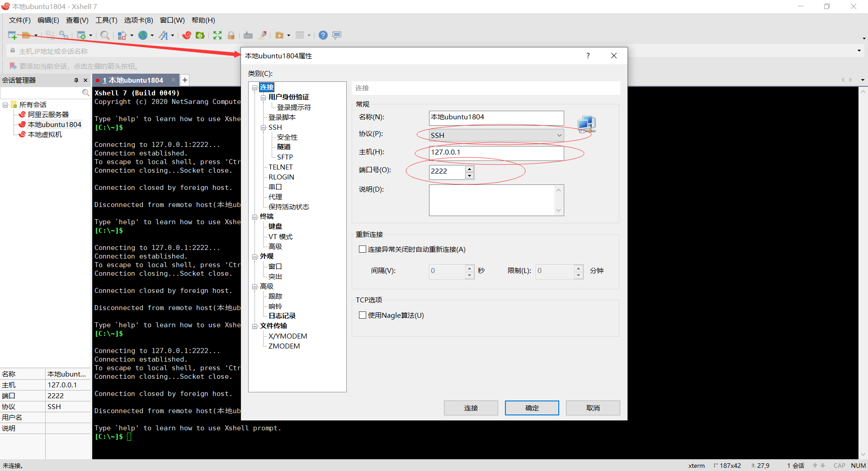The image size is (868, 471).
Task: Open the virtual keyboard from the toolbar
Action: (248, 35)
